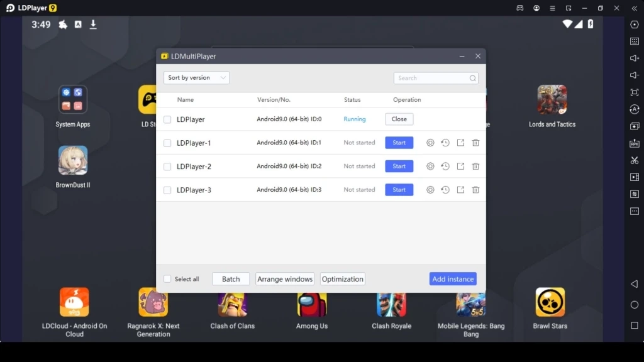This screenshot has width=644, height=362.
Task: Expand the Batch options menu
Action: click(230, 278)
